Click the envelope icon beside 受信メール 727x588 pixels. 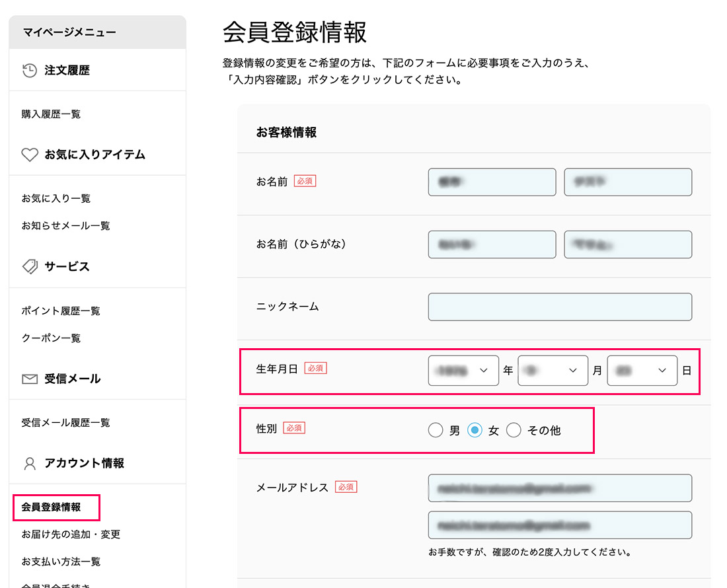coord(30,379)
